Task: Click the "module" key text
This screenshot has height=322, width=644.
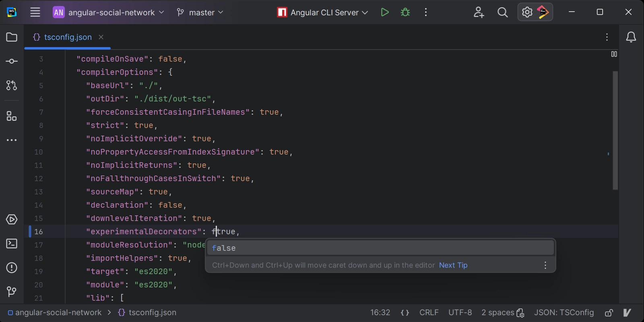Action: point(105,285)
